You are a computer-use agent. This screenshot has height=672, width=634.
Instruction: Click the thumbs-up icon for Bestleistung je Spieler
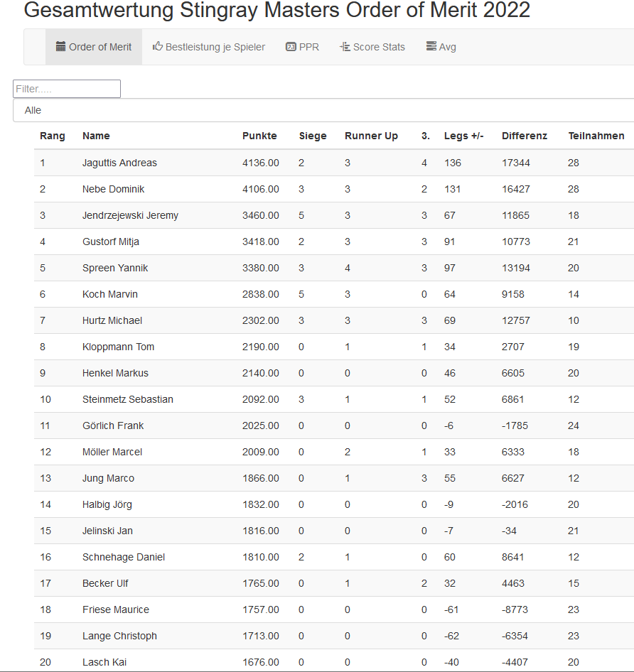coord(158,47)
